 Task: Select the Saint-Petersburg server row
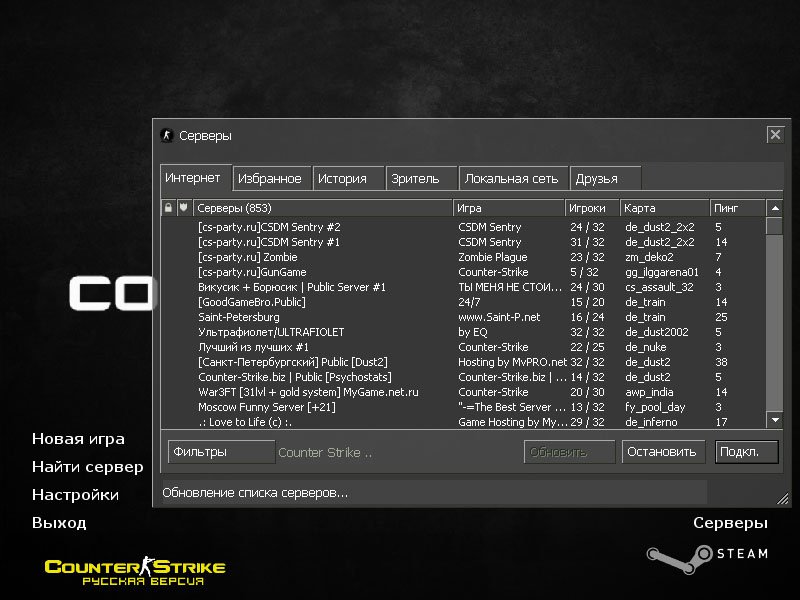click(463, 317)
